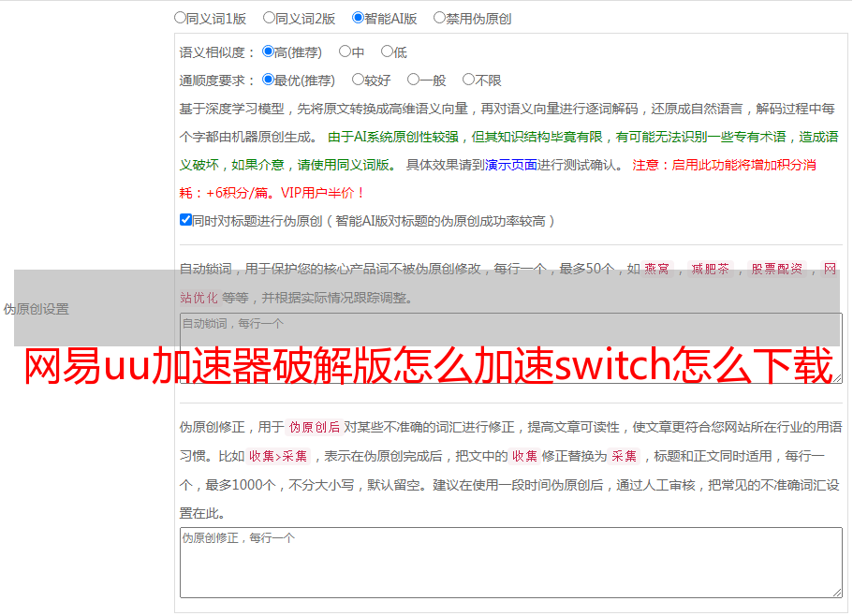Choose the 智能AI版 radio option

358,18
